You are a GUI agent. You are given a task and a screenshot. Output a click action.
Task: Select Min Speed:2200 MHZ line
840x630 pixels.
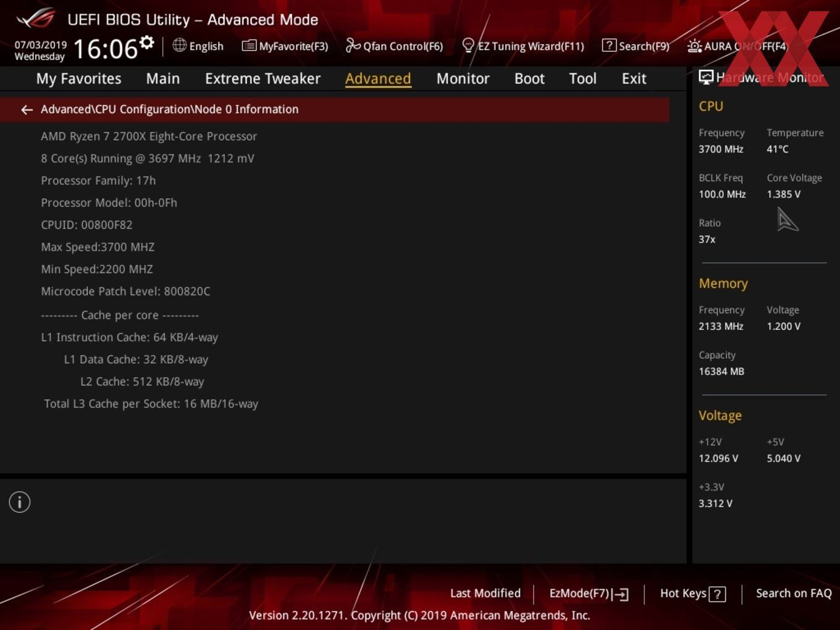pyautogui.click(x=97, y=269)
